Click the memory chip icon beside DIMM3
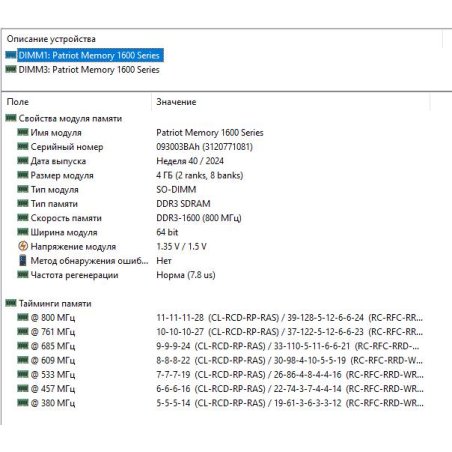The height and width of the screenshot is (452, 452). 11,69
